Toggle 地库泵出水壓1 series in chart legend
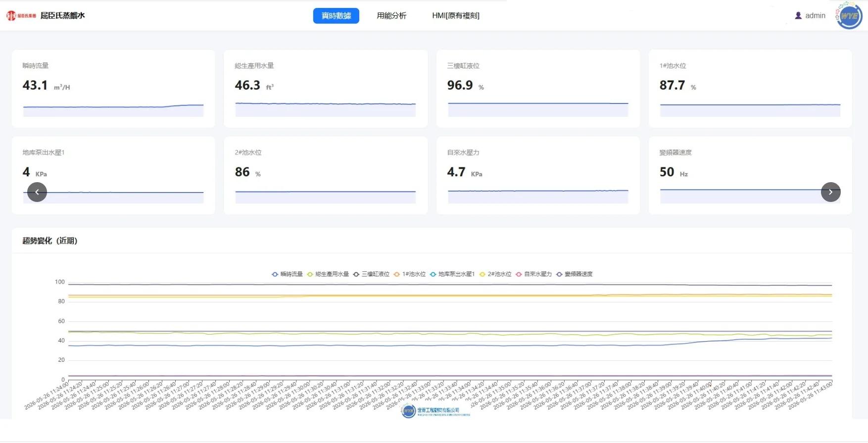This screenshot has height=443, width=868. pos(452,274)
